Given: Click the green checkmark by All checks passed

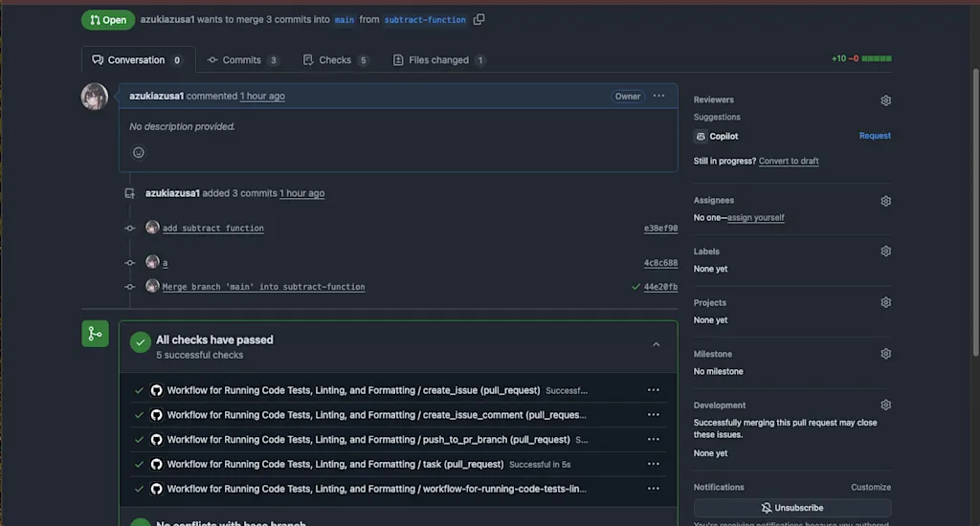Looking at the screenshot, I should coord(140,342).
